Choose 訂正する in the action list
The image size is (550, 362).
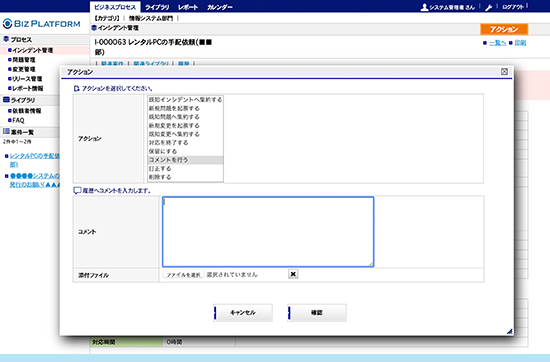[x=185, y=168]
